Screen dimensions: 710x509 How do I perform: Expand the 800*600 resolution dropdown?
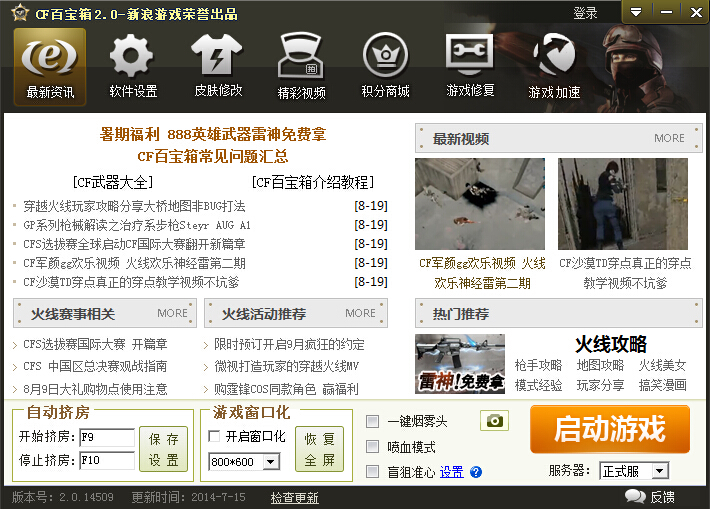(x=271, y=462)
